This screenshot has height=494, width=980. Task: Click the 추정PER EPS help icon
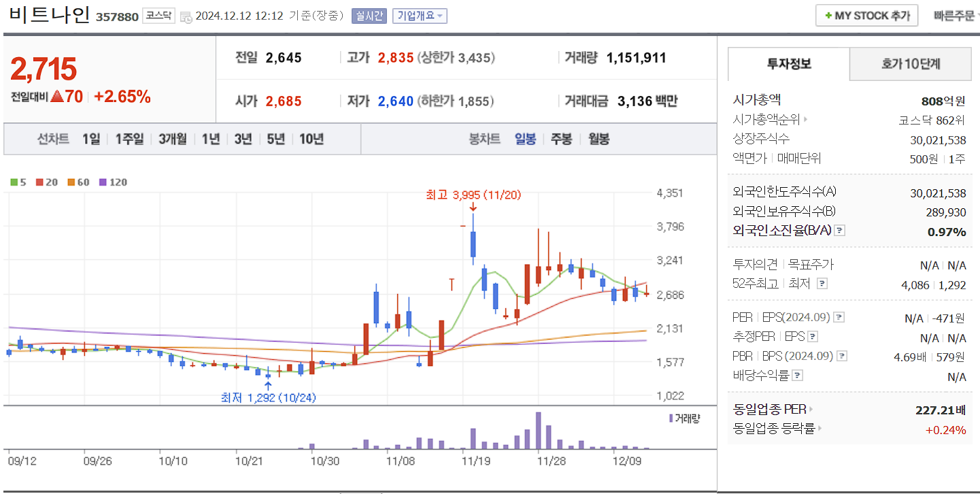[813, 336]
